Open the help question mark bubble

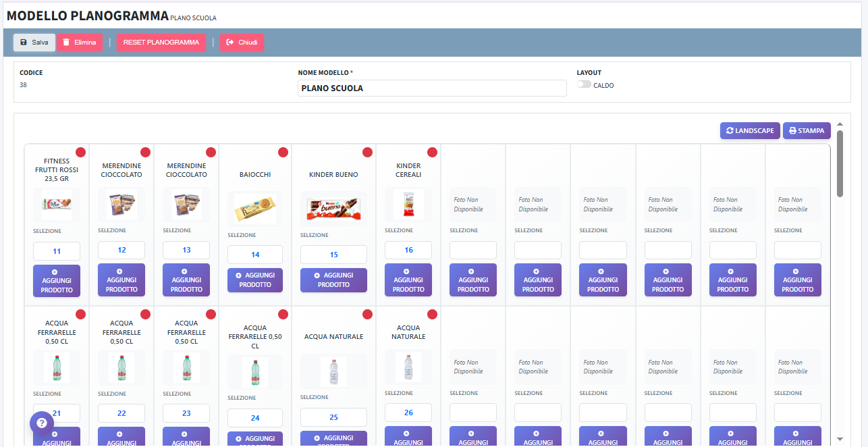pos(41,423)
